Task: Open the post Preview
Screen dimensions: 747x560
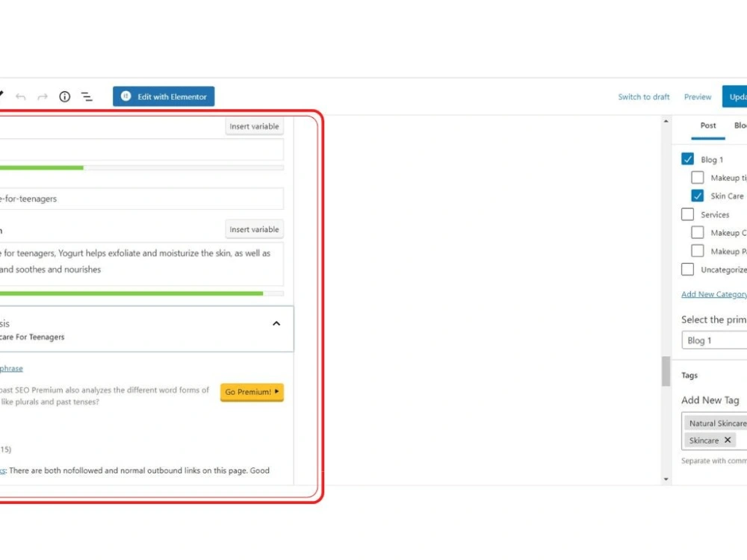Action: [x=698, y=96]
